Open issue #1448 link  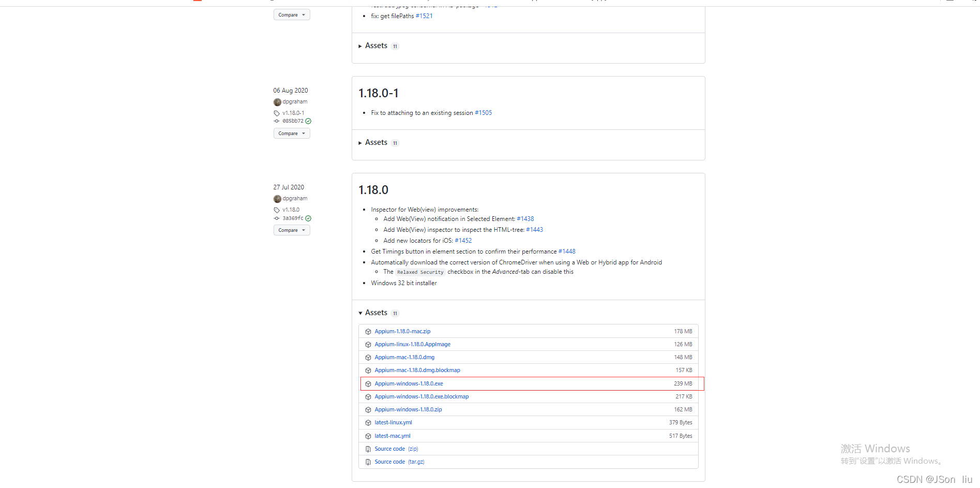click(x=567, y=252)
